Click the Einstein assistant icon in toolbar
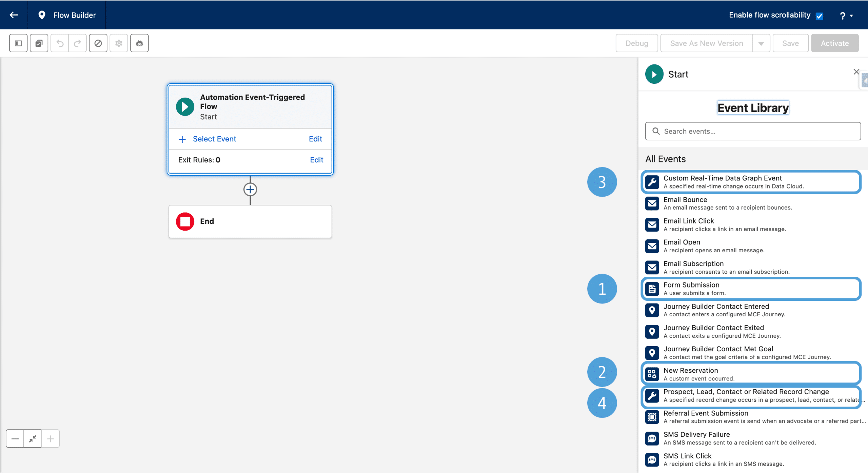The width and height of the screenshot is (868, 473). click(x=139, y=43)
